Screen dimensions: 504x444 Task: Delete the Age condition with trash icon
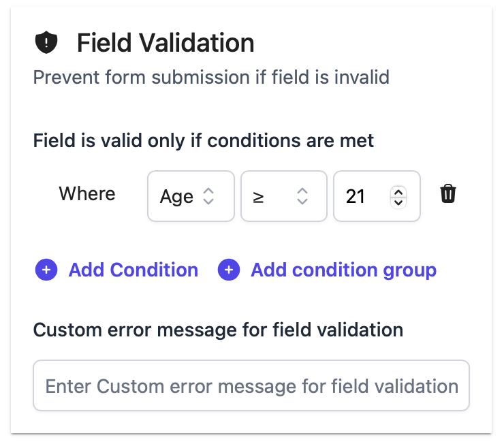pos(447,193)
